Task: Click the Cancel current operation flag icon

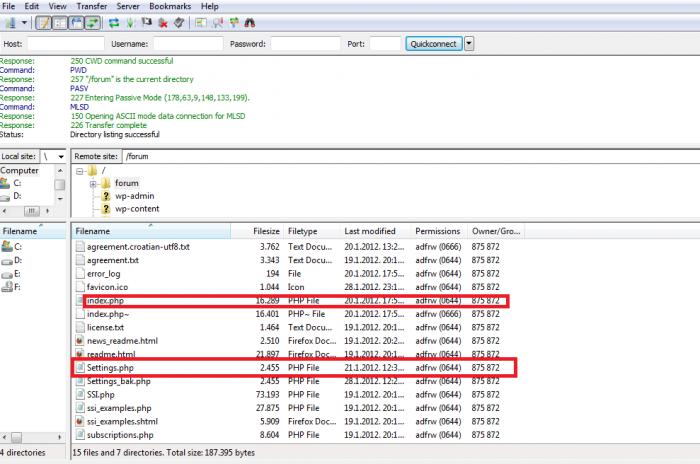Action: tap(146, 22)
